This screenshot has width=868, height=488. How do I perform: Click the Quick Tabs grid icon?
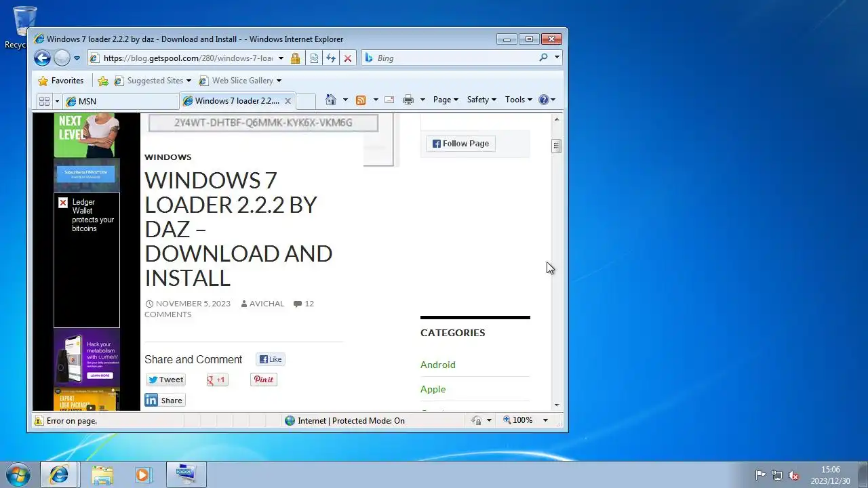pyautogui.click(x=44, y=101)
